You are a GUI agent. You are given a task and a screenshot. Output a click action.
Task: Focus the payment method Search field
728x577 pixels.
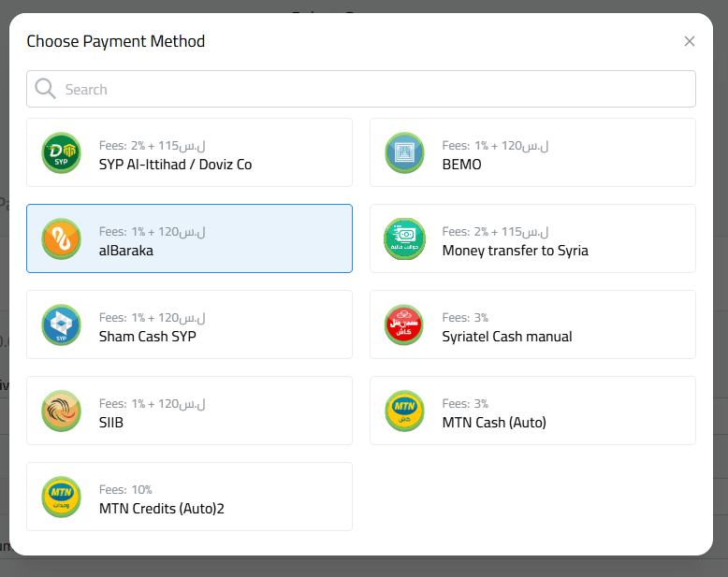[361, 89]
